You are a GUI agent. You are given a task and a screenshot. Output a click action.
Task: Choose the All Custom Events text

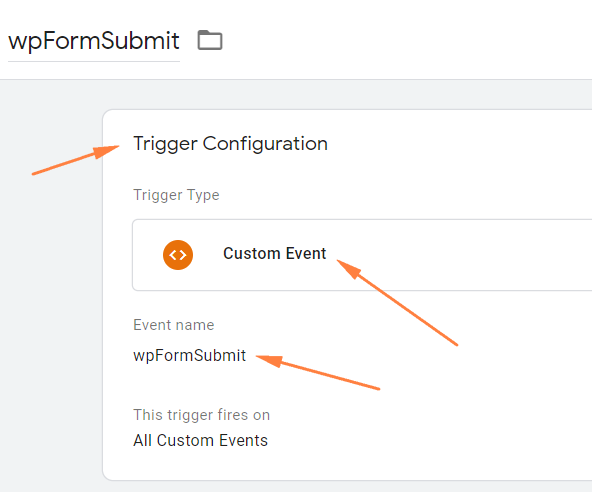(200, 441)
